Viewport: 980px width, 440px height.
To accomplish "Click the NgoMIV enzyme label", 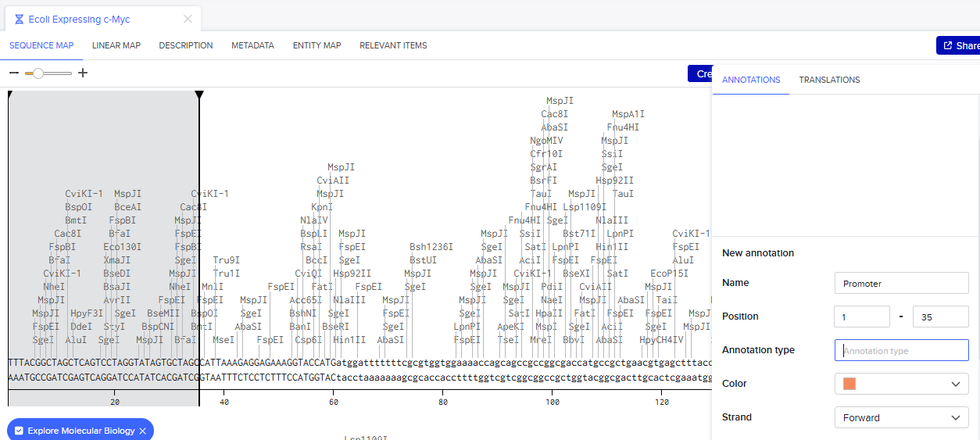I will point(546,141).
